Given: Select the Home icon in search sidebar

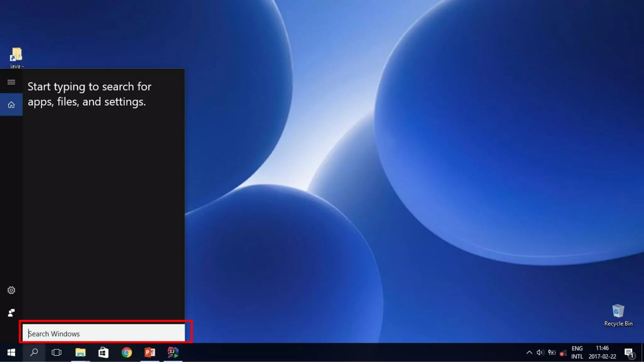Looking at the screenshot, I should (x=11, y=105).
